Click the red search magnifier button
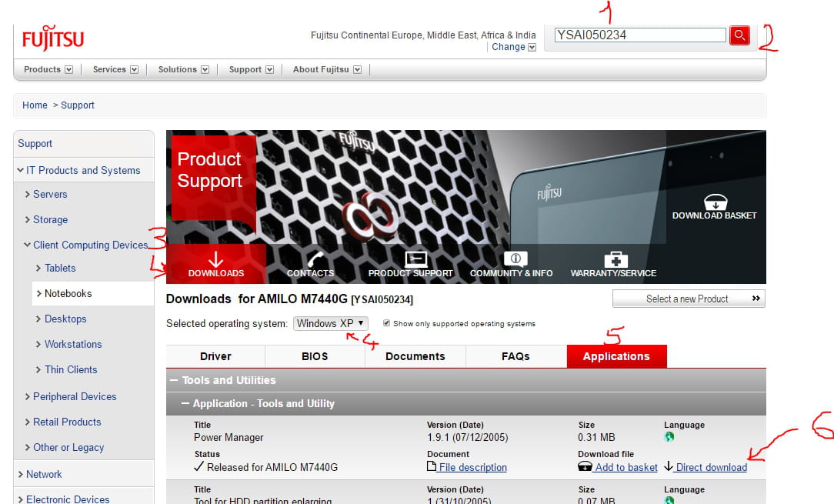The width and height of the screenshot is (834, 504). (x=739, y=35)
